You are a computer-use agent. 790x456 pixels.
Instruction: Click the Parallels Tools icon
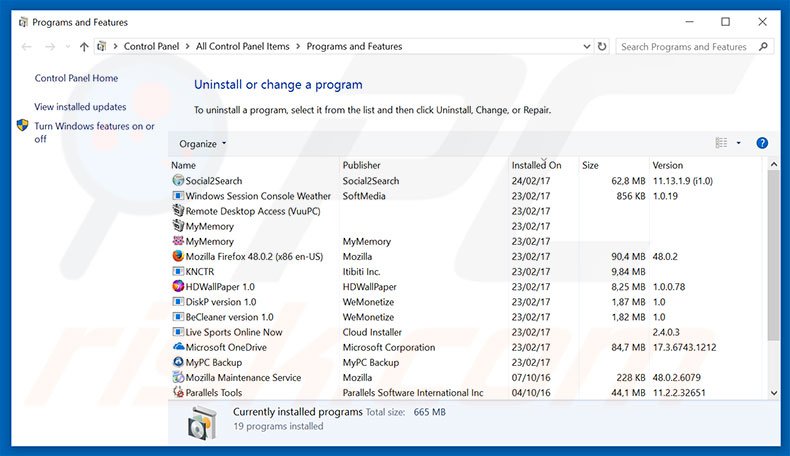coord(178,392)
